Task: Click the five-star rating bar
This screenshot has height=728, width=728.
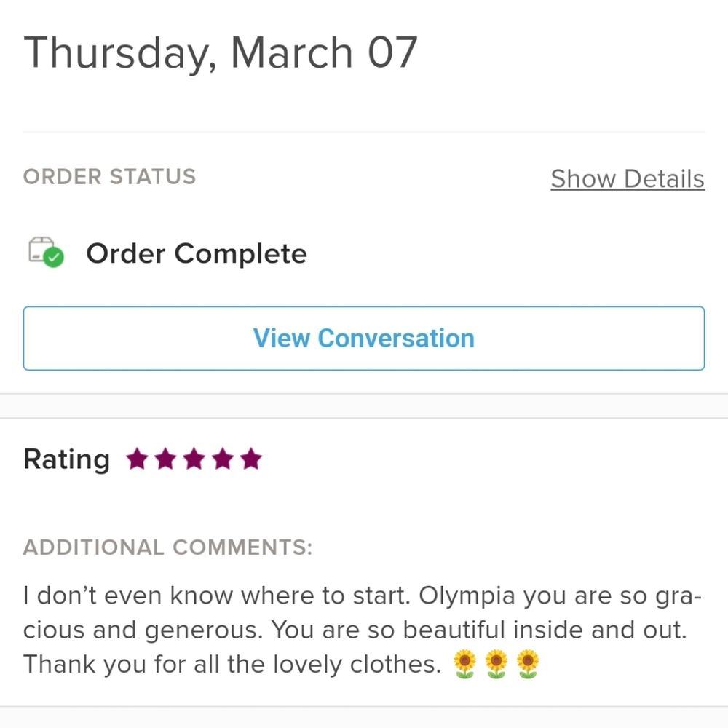Action: 194,459
